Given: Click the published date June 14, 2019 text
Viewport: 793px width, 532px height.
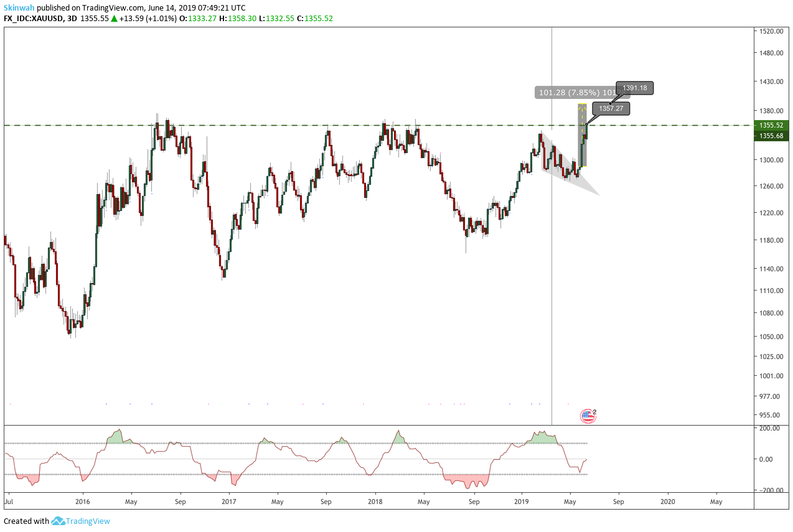Looking at the screenshot, I should click(172, 8).
